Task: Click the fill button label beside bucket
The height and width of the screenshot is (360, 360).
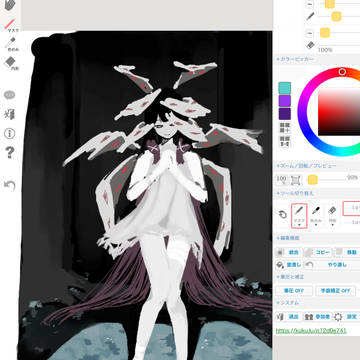Action: pyautogui.click(x=293, y=265)
